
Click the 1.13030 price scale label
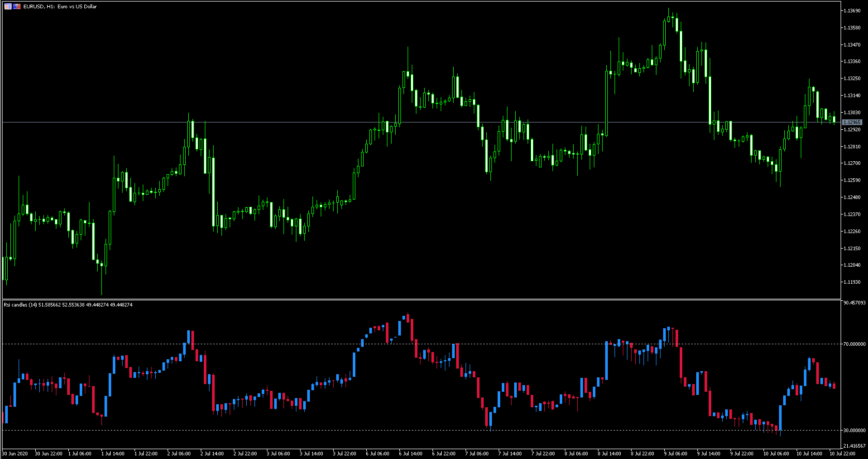point(851,113)
